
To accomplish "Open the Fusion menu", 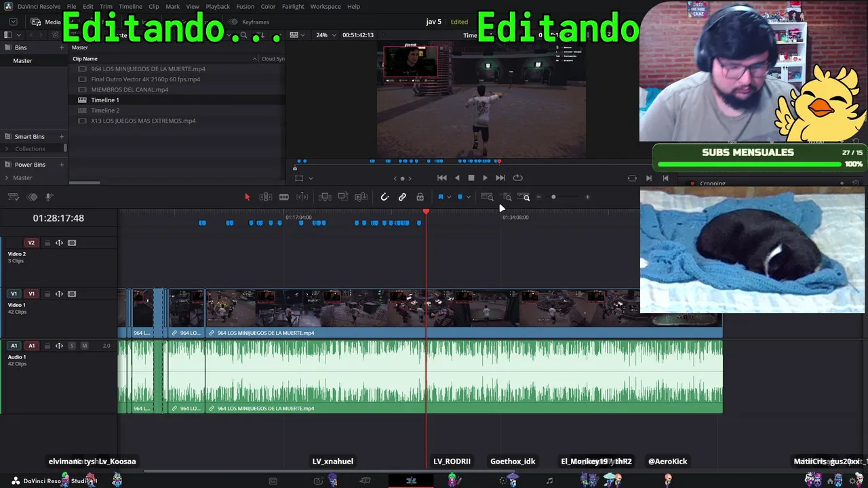I will tap(245, 7).
